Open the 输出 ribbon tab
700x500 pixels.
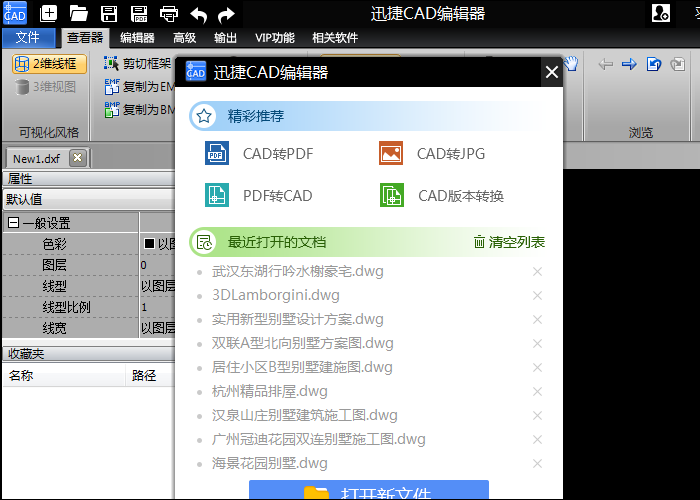(225, 38)
